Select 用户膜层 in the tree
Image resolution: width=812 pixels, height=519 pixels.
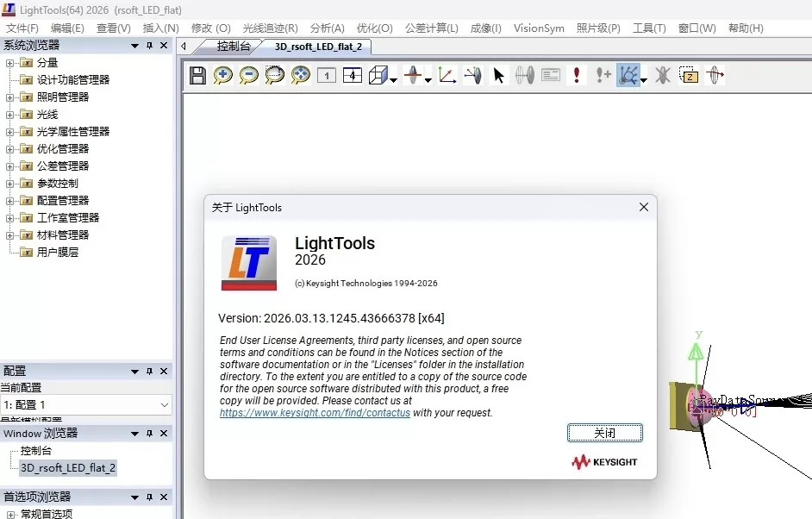[x=58, y=253]
